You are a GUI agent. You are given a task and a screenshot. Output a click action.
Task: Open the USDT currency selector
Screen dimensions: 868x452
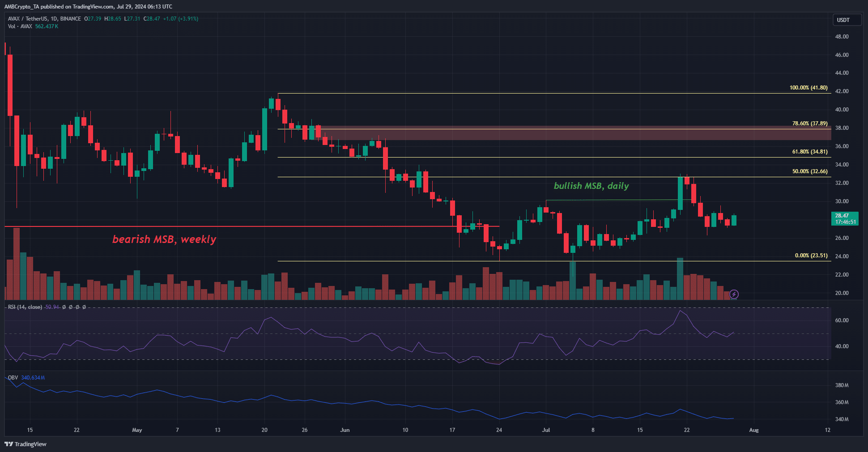tap(847, 20)
